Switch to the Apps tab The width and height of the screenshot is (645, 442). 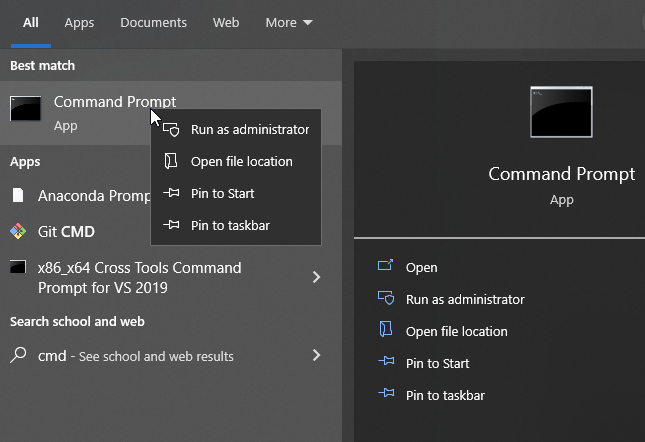(79, 22)
